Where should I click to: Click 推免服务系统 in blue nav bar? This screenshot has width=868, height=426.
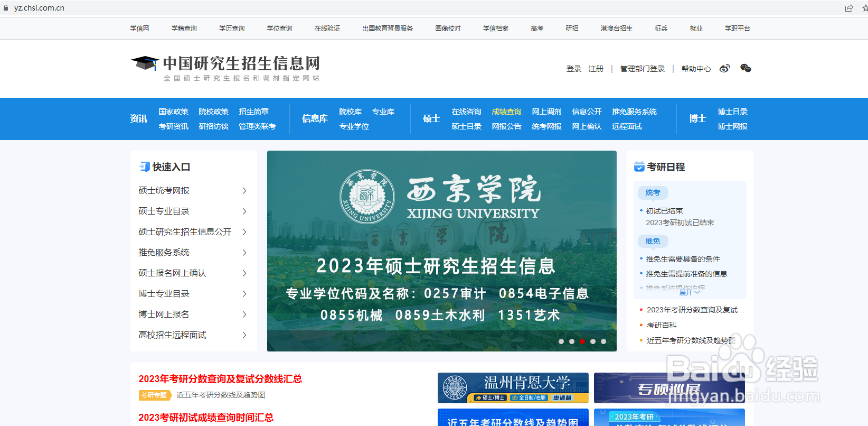coord(635,112)
